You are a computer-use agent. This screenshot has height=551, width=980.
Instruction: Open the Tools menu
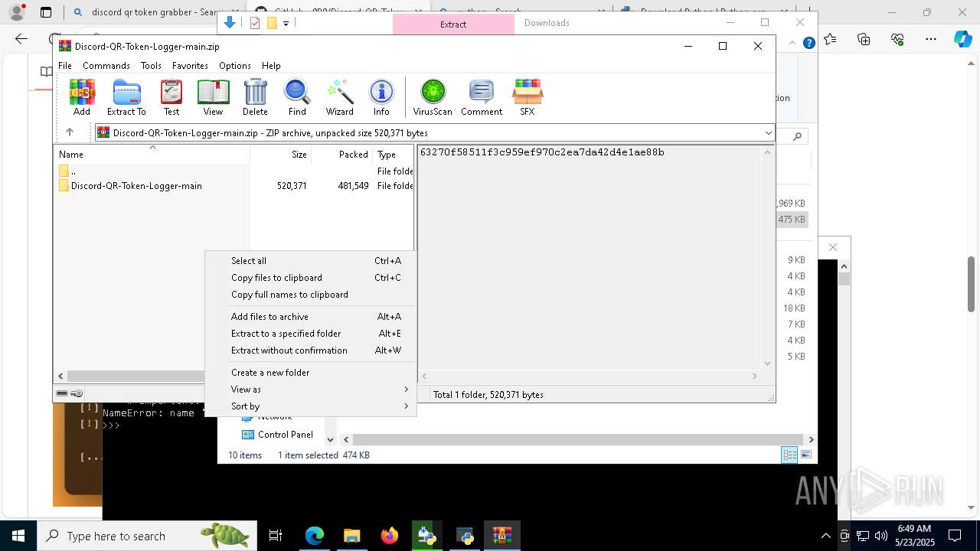[151, 66]
